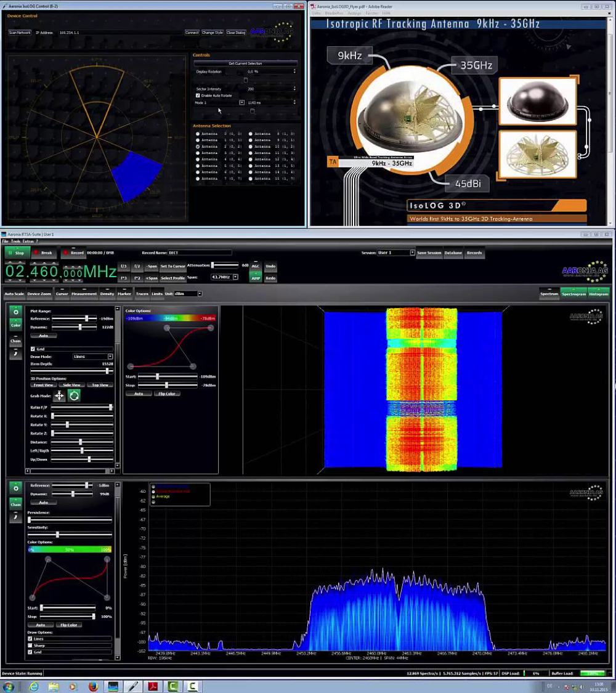This screenshot has height=693, width=616.
Task: Click the green Camtasia taskbar icon
Action: (x=172, y=686)
